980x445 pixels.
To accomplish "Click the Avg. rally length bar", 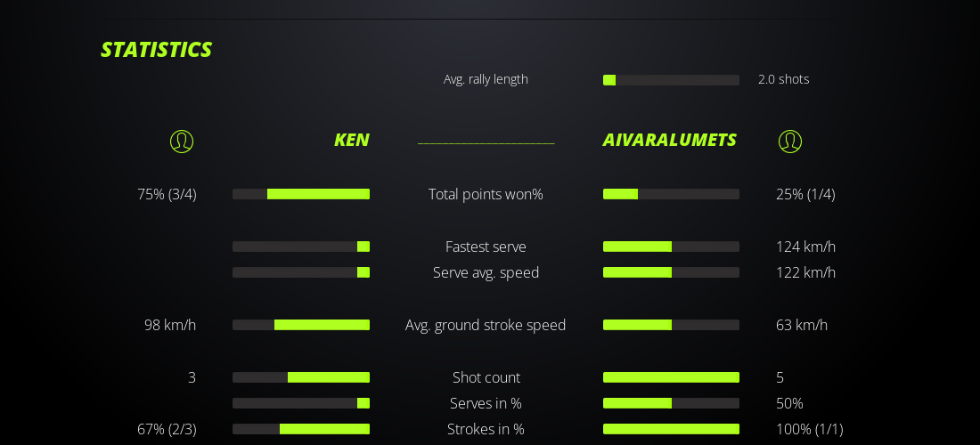I will pos(671,80).
